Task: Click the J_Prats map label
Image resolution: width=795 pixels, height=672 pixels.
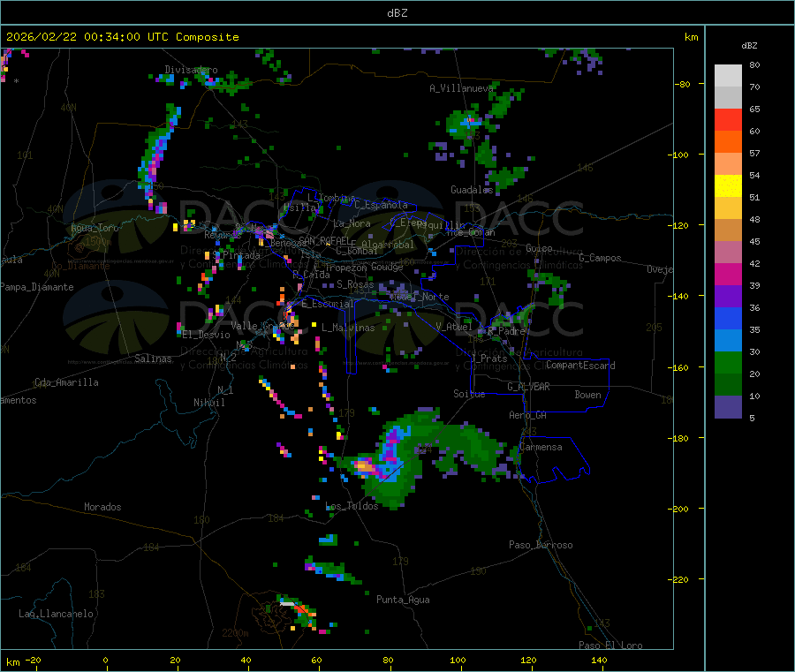Action: click(x=489, y=359)
